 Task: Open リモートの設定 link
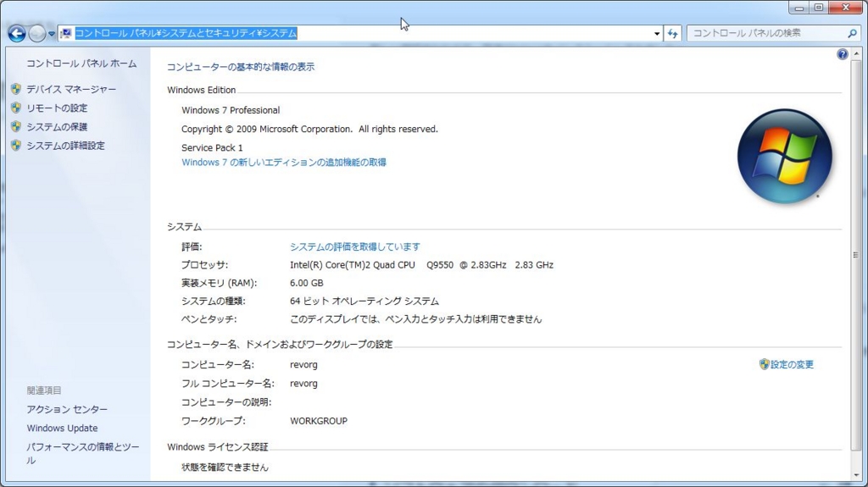[x=57, y=108]
